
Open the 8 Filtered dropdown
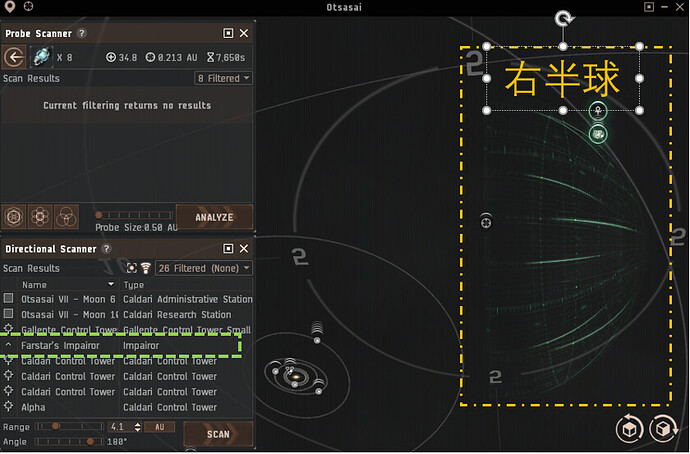click(x=224, y=78)
